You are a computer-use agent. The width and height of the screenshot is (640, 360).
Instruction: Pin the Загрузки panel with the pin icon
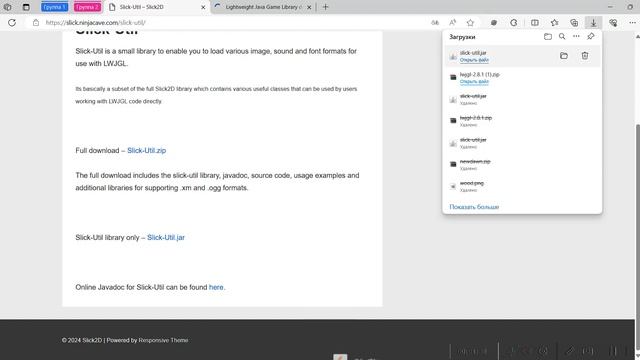[591, 37]
